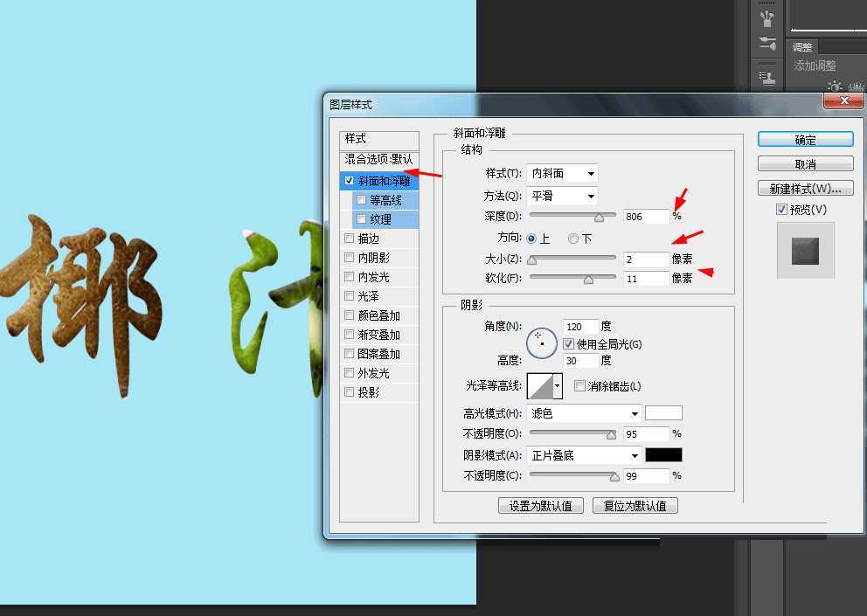Disable the 使用全局光 checkbox
This screenshot has height=616, width=867.
point(569,344)
